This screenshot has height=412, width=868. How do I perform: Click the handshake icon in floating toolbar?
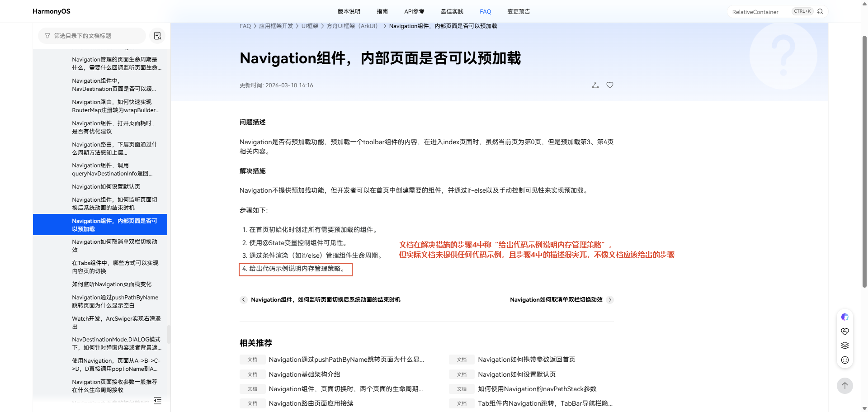845,331
